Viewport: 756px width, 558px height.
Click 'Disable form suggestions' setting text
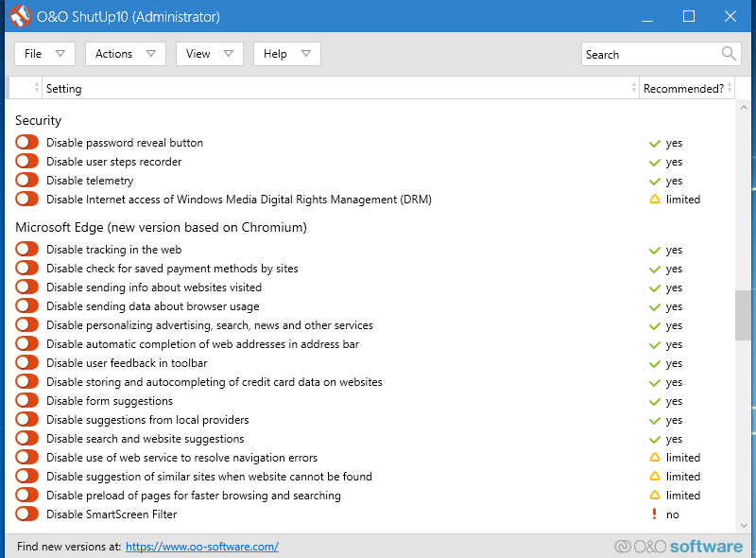coord(110,401)
